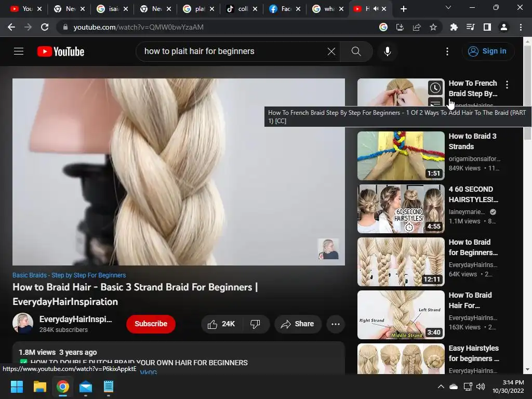Click the main video player area
The width and height of the screenshot is (532, 399).
point(179,171)
